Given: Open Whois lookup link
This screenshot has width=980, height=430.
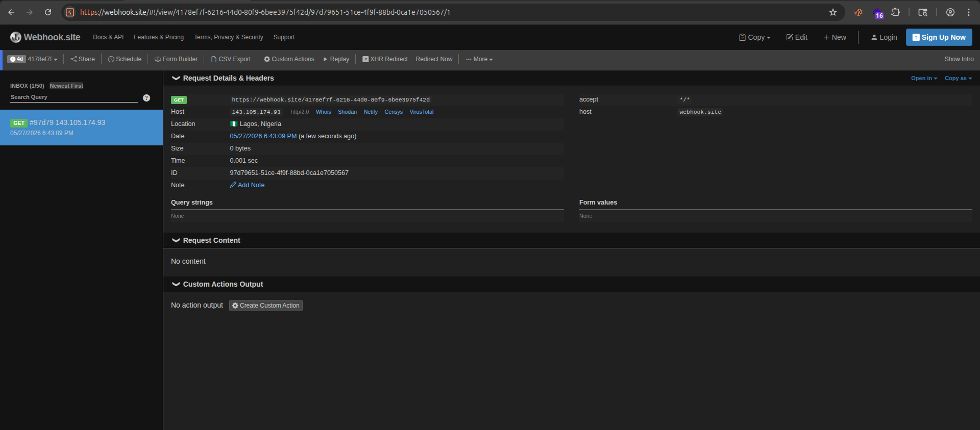Looking at the screenshot, I should (323, 112).
